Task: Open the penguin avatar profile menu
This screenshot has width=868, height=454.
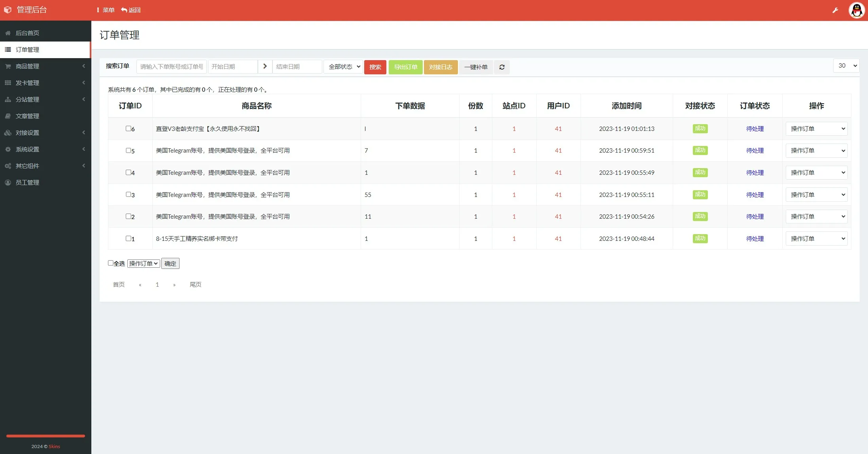Action: [x=857, y=10]
